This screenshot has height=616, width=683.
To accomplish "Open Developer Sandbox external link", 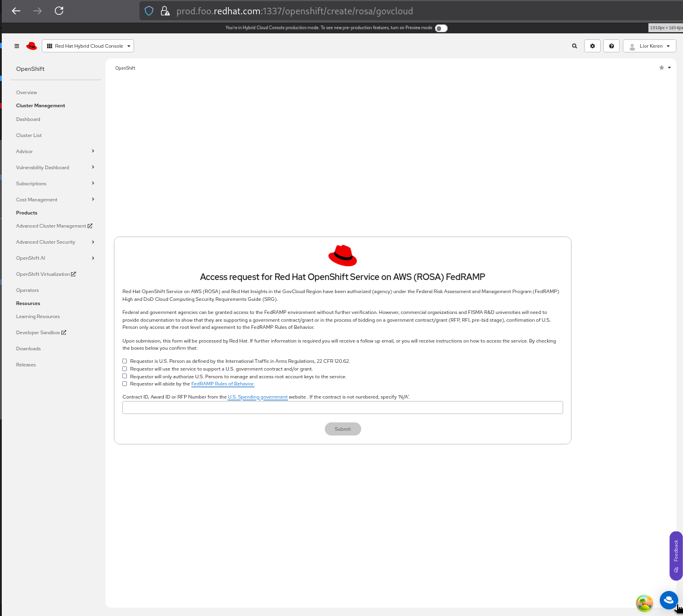I will pos(41,332).
